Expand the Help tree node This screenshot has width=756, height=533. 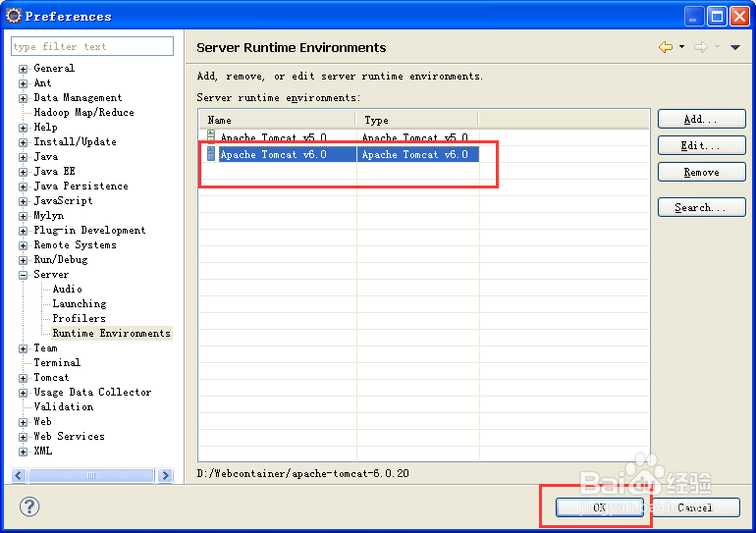click(x=24, y=128)
